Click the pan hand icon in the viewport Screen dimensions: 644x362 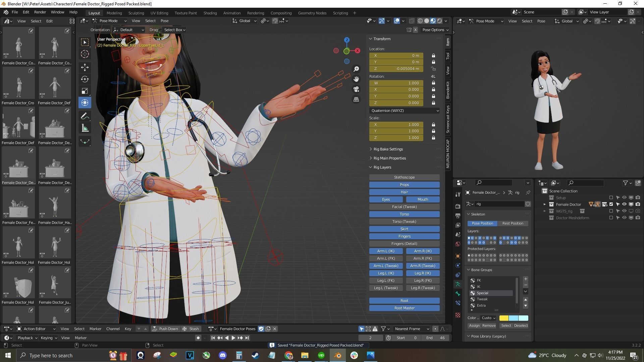click(x=356, y=79)
